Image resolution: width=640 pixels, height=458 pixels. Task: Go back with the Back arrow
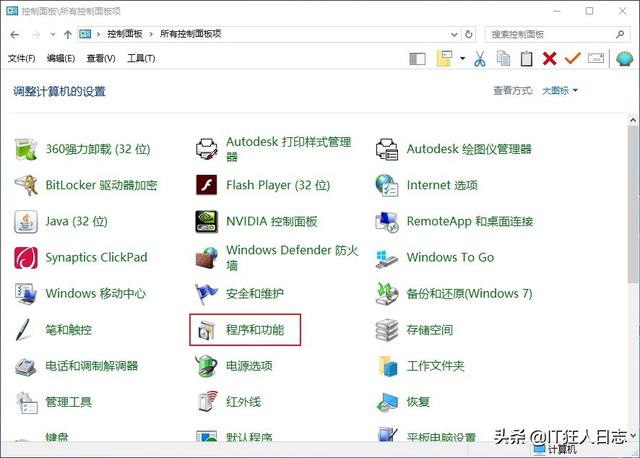(15, 35)
